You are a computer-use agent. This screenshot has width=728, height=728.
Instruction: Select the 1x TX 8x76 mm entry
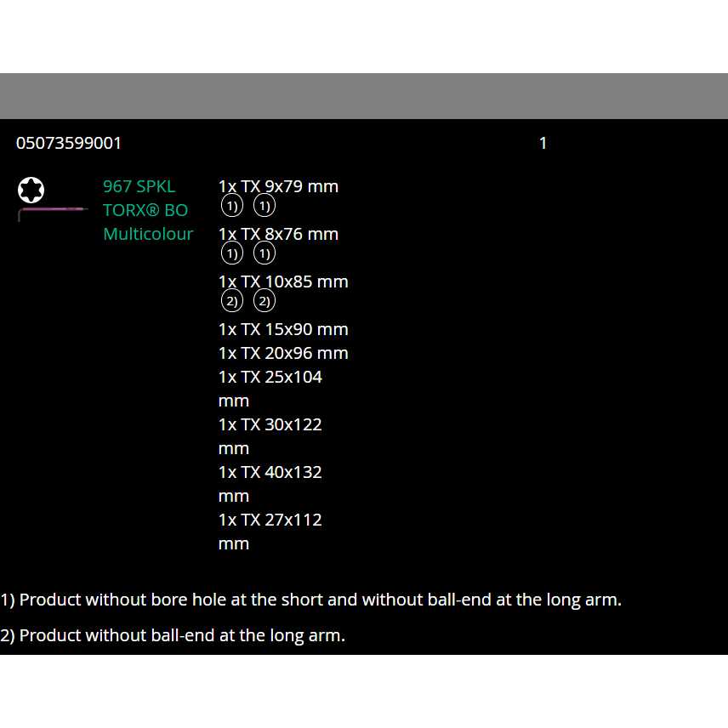click(x=278, y=234)
